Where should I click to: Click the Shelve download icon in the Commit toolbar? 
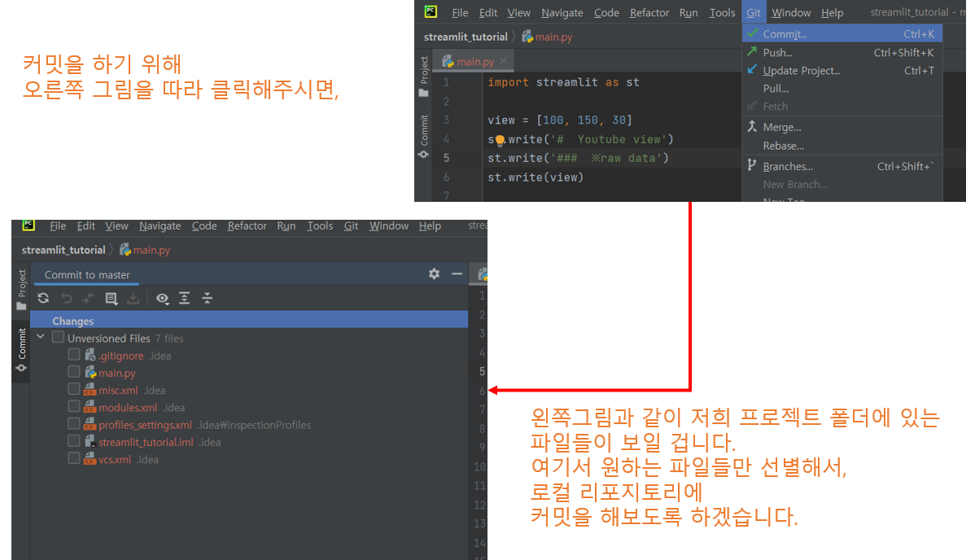point(133,298)
